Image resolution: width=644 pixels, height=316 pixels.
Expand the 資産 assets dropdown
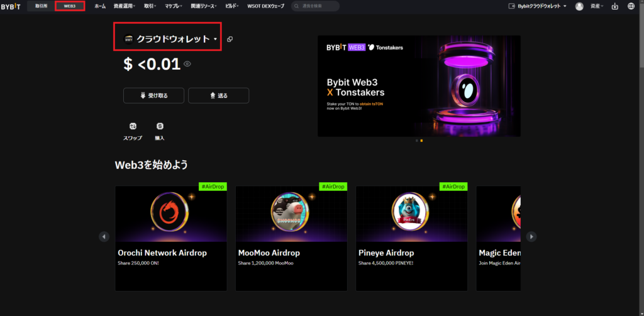(597, 6)
